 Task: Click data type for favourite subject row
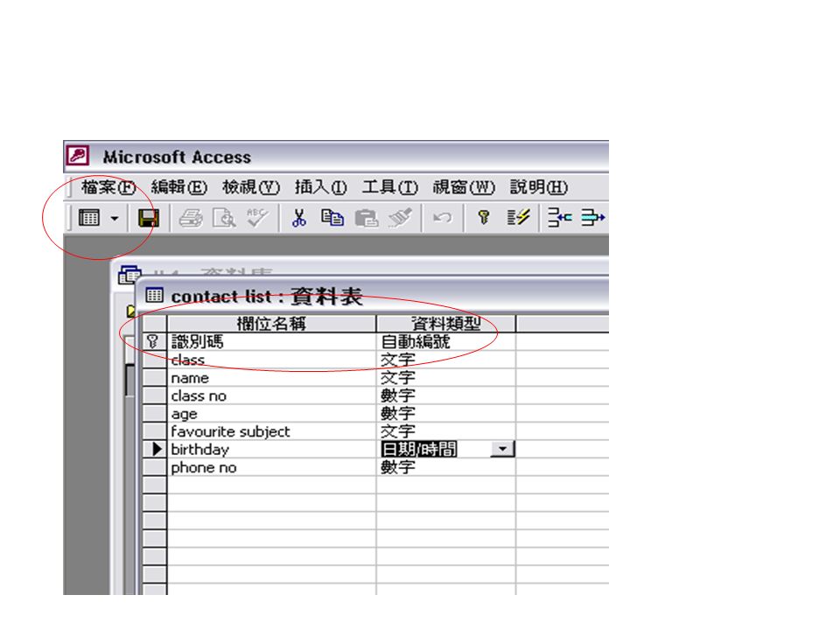pyautogui.click(x=445, y=431)
